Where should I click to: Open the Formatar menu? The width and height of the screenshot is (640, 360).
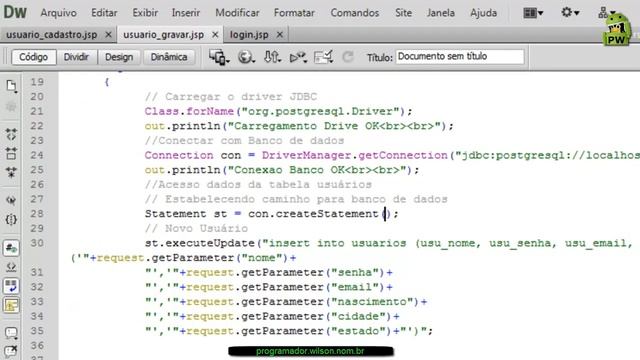click(x=294, y=13)
